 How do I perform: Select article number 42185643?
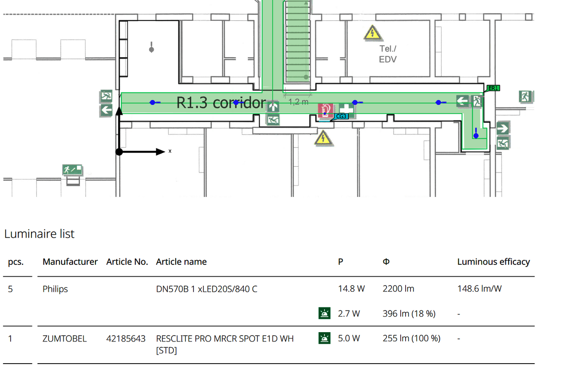pos(126,338)
